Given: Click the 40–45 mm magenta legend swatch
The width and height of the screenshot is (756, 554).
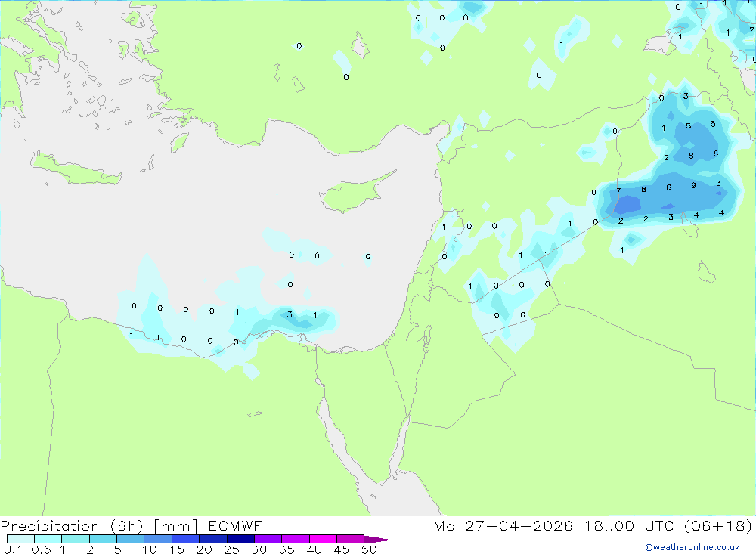Looking at the screenshot, I should coord(323,539).
